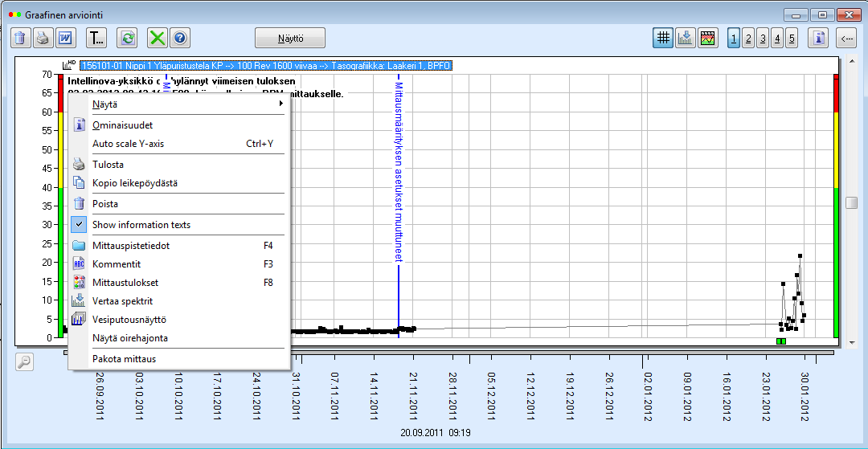Click the copy icon beside Kopio leikepöydästä
The height and width of the screenshot is (449, 868).
(x=79, y=182)
